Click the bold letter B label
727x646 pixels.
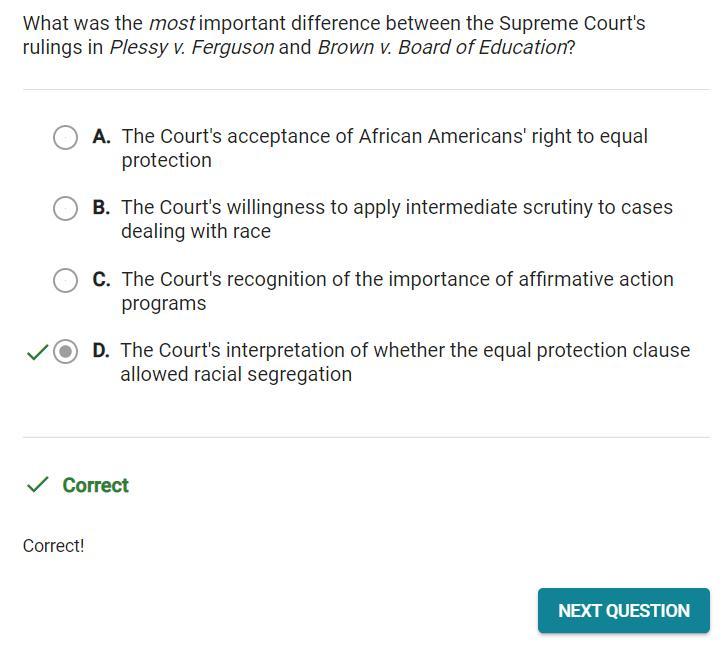click(101, 207)
